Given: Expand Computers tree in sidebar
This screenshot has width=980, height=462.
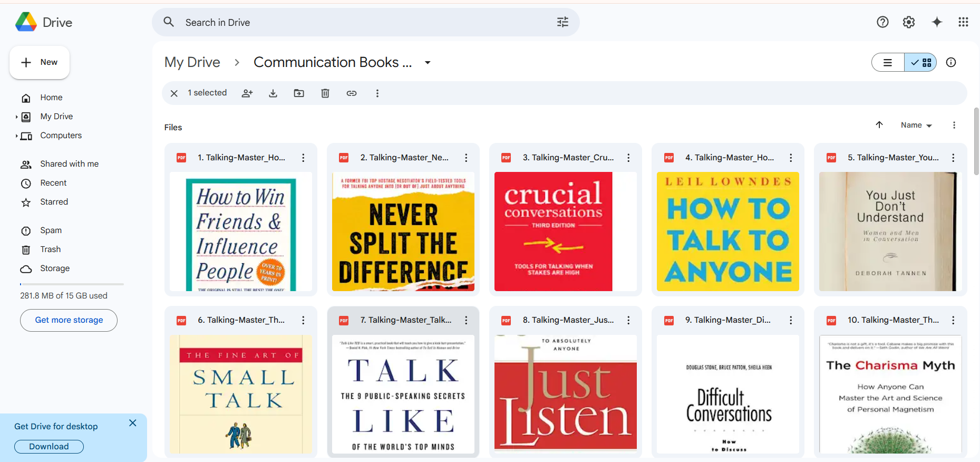Looking at the screenshot, I should pos(16,136).
